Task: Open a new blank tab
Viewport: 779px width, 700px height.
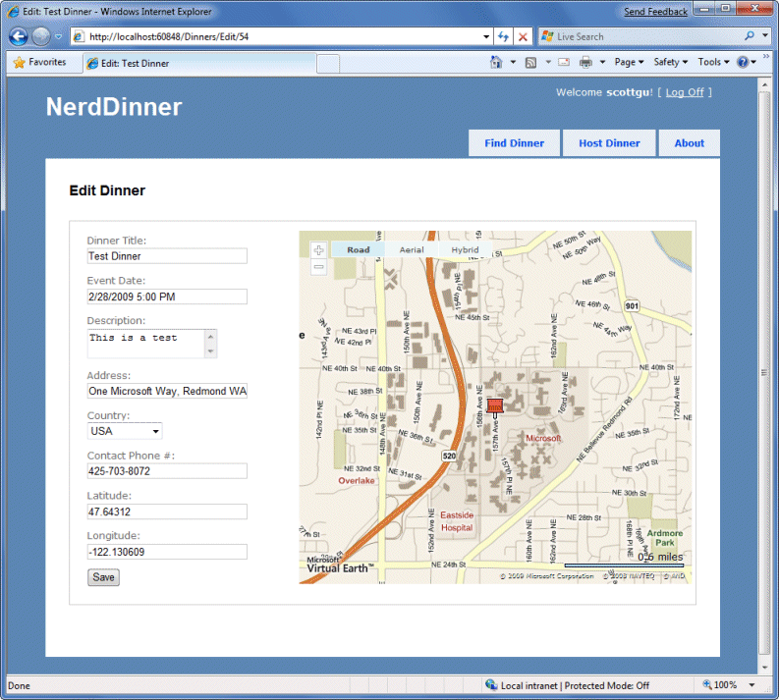Action: pyautogui.click(x=328, y=64)
